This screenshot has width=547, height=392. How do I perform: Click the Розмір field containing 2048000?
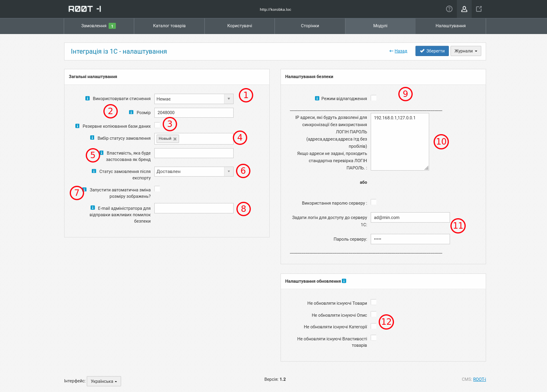tap(194, 113)
